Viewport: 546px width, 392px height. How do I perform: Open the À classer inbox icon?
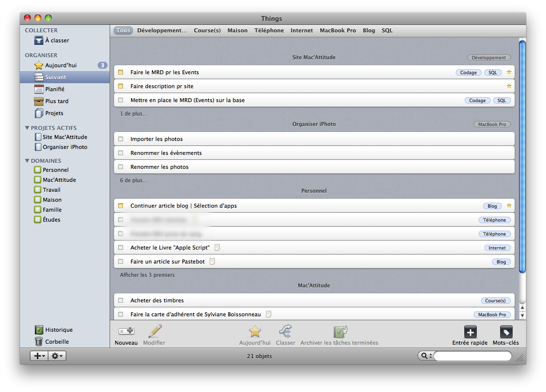39,40
